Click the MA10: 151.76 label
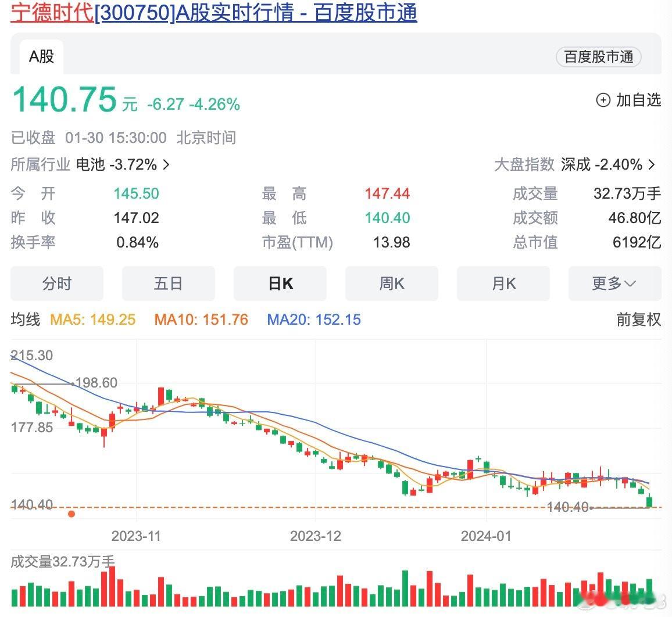 (201, 319)
